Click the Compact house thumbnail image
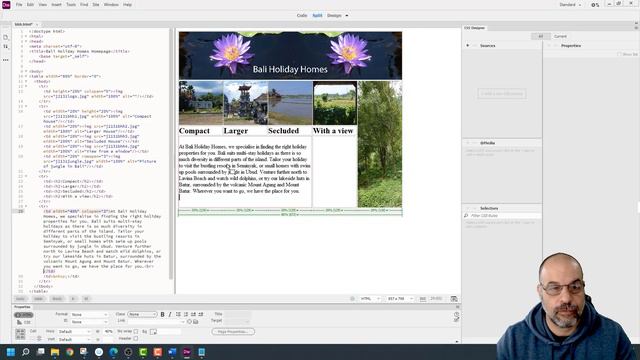 201,103
